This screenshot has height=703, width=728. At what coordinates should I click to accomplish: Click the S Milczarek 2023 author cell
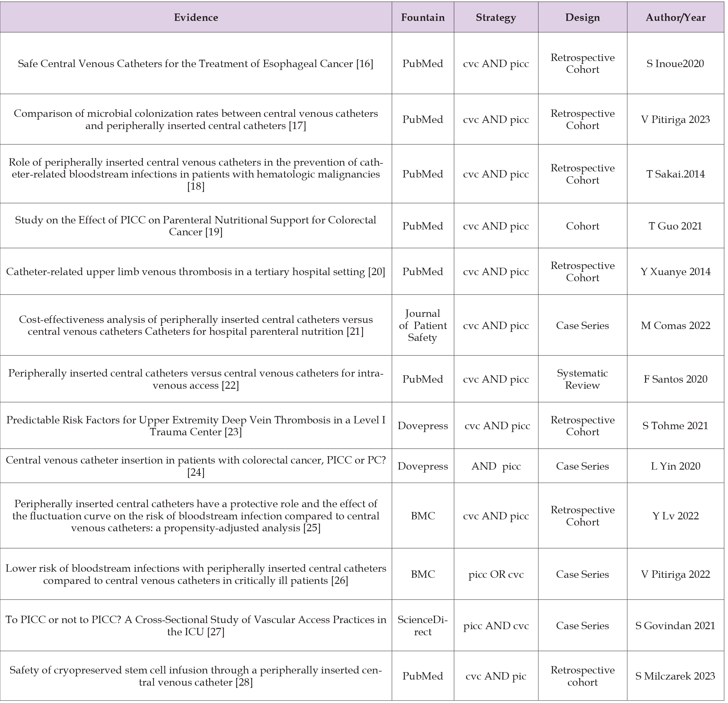[x=675, y=676]
